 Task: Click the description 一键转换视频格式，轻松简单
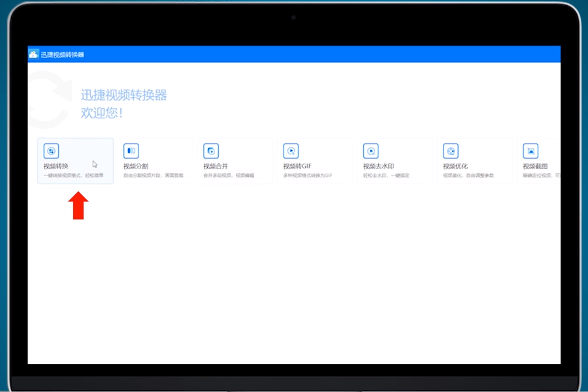pos(73,175)
